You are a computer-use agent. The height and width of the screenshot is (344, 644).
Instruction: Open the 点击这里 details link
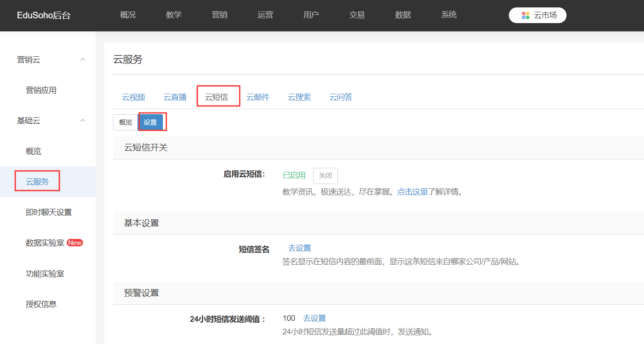click(x=412, y=192)
